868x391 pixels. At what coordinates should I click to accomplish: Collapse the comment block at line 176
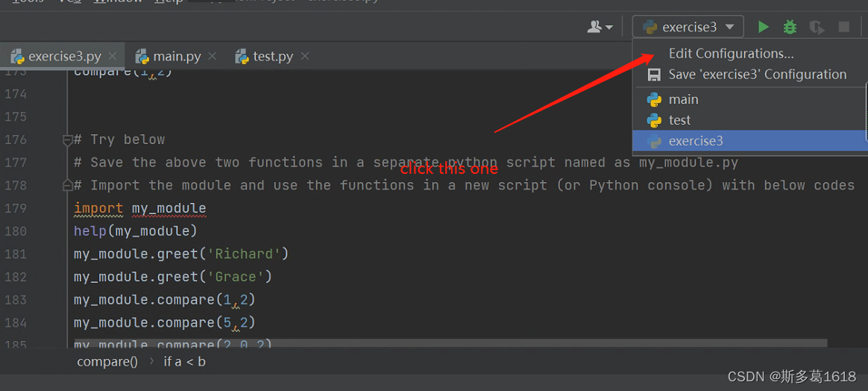point(68,140)
